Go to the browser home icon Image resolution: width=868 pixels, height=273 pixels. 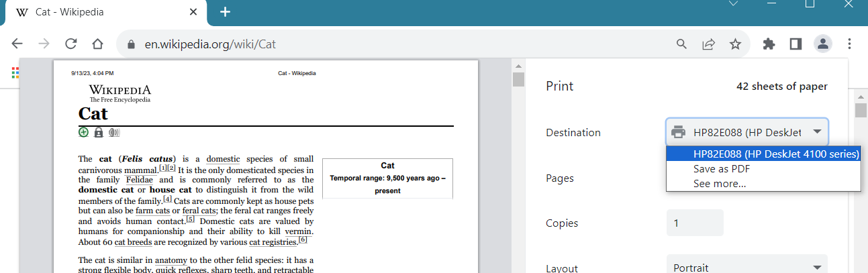(97, 44)
